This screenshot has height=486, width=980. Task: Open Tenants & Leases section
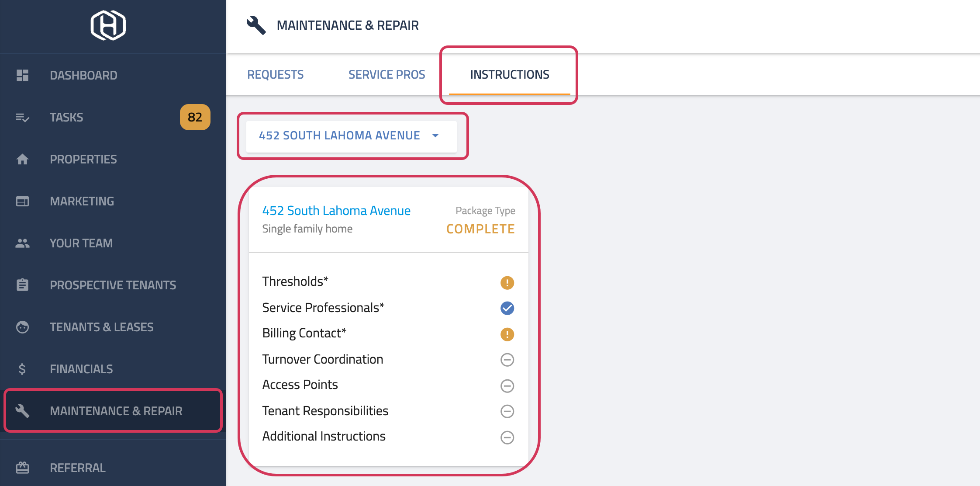pos(113,327)
